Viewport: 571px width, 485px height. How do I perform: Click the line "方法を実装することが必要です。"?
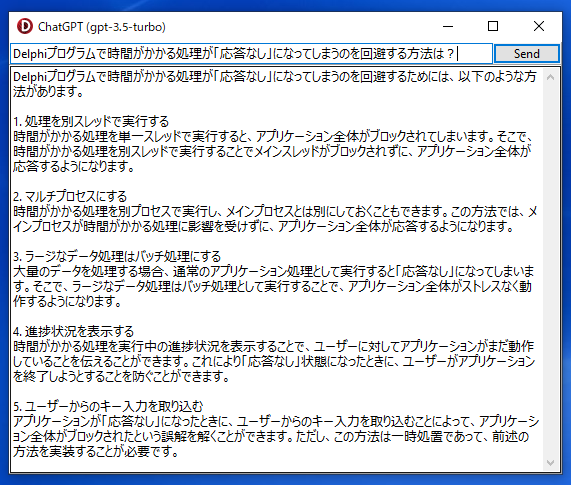pos(96,452)
